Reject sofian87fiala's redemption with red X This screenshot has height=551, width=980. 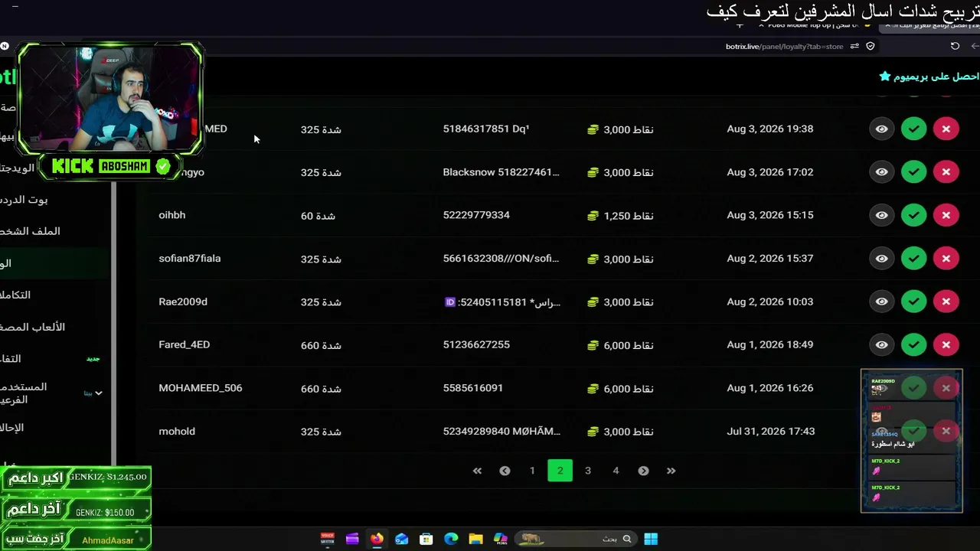coord(946,259)
